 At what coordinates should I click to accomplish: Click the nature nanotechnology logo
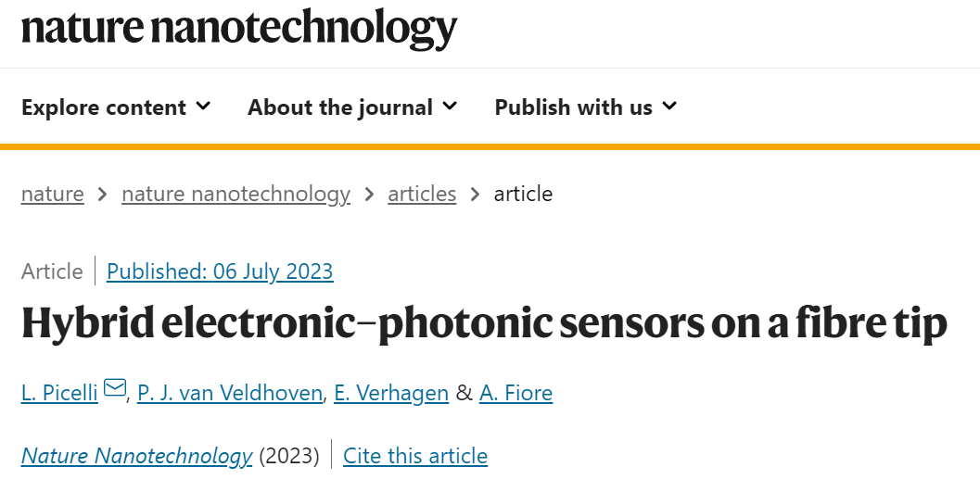pyautogui.click(x=239, y=28)
